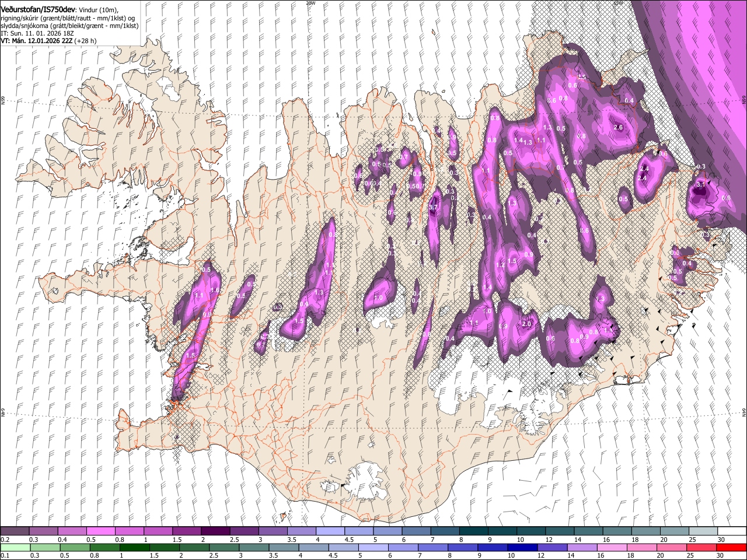Screen dimensions: 747x560
Task: Click the 2.0 snowfall value in the southern band
Action: pyautogui.click(x=526, y=324)
